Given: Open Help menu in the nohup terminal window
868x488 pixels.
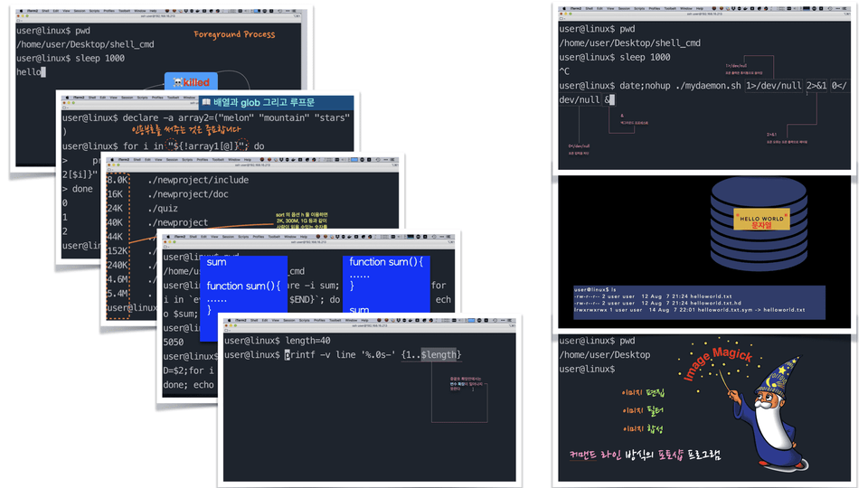Looking at the screenshot, I should 700,8.
